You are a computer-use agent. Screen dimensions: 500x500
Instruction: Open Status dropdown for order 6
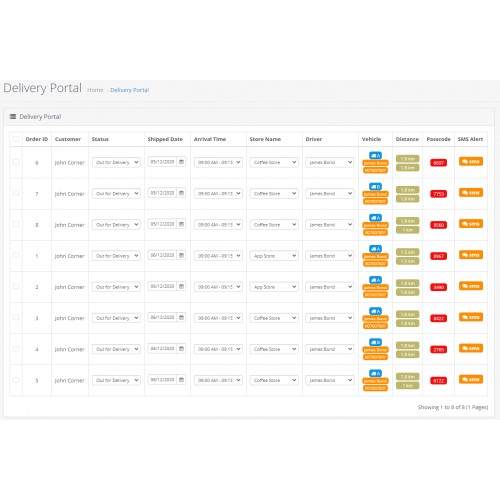point(116,162)
